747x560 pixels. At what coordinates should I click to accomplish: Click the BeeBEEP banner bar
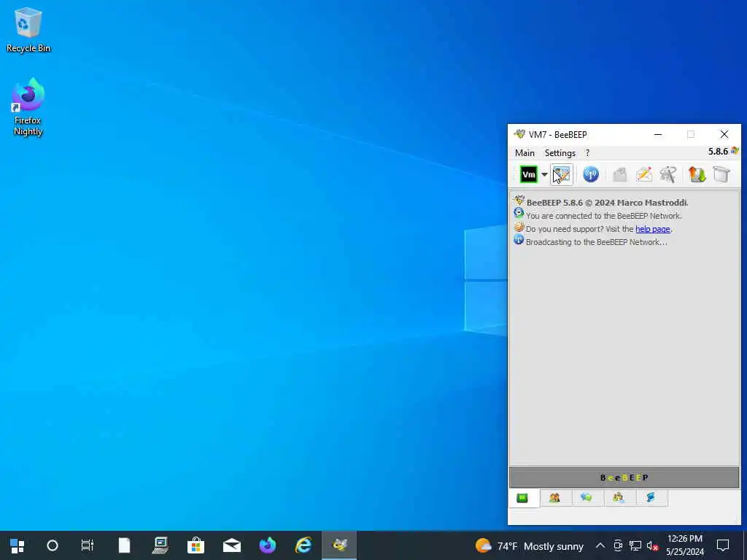point(624,478)
